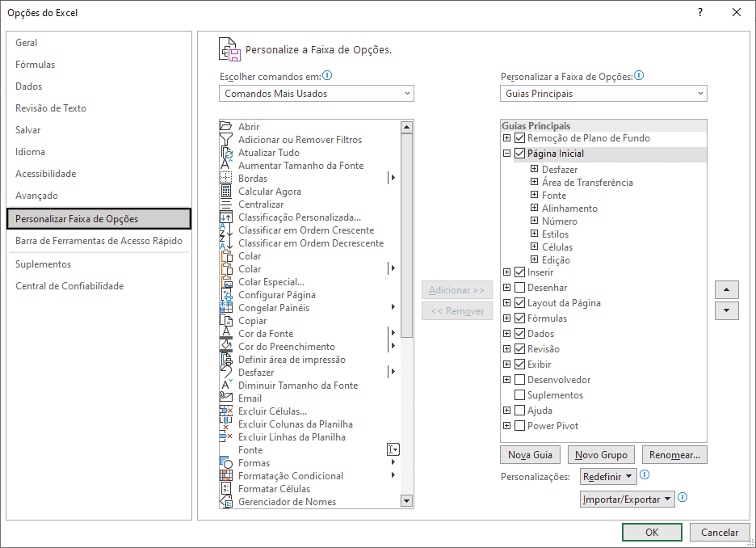Click the info icon beside Importar/Exportar
756x548 pixels.
[x=682, y=497]
